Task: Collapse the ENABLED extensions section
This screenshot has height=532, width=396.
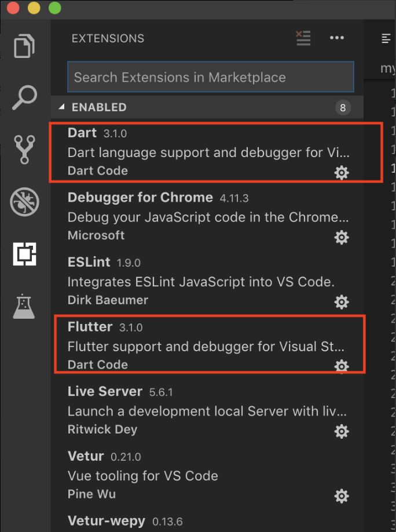Action: pos(61,107)
